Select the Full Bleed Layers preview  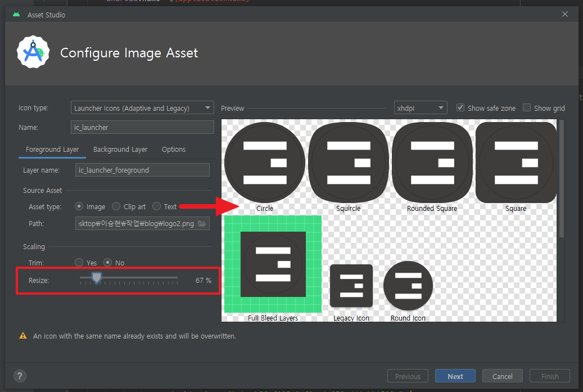[273, 264]
